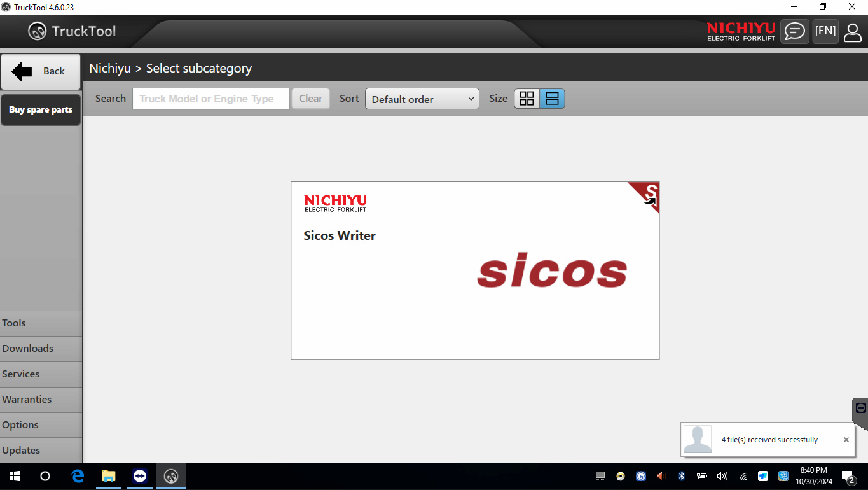Click the Truck Model or Engine Type search field
868x490 pixels.
tap(210, 99)
